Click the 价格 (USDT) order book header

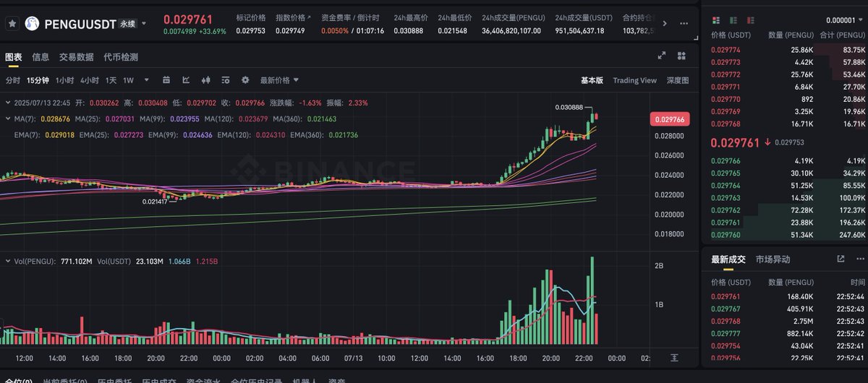point(729,35)
